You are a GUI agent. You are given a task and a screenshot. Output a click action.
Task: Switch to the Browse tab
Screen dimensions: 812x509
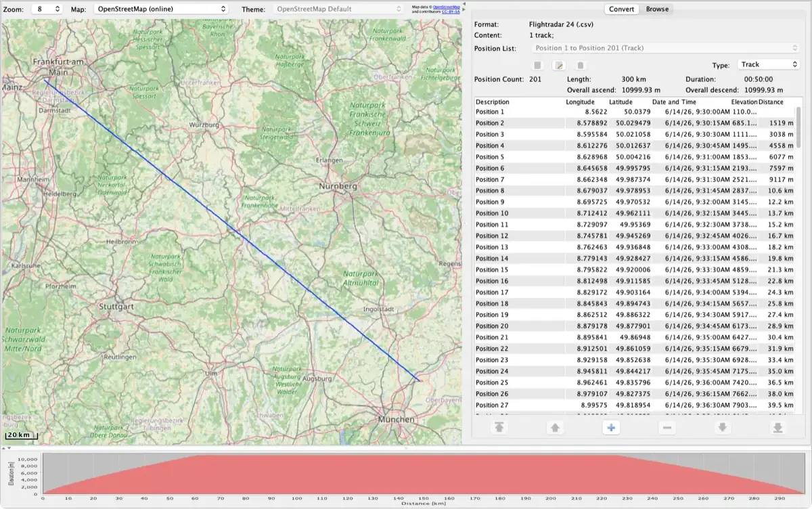click(x=657, y=9)
